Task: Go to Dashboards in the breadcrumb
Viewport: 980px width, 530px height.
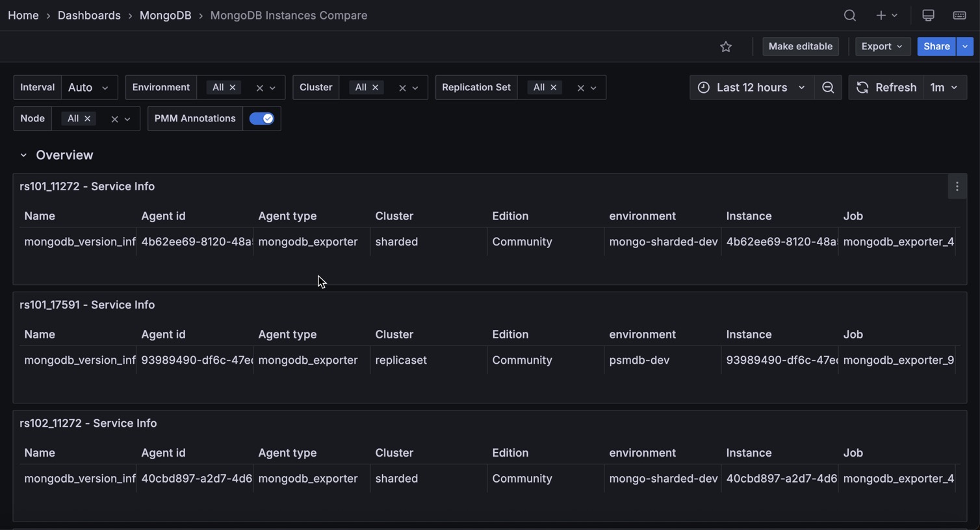Action: click(89, 16)
